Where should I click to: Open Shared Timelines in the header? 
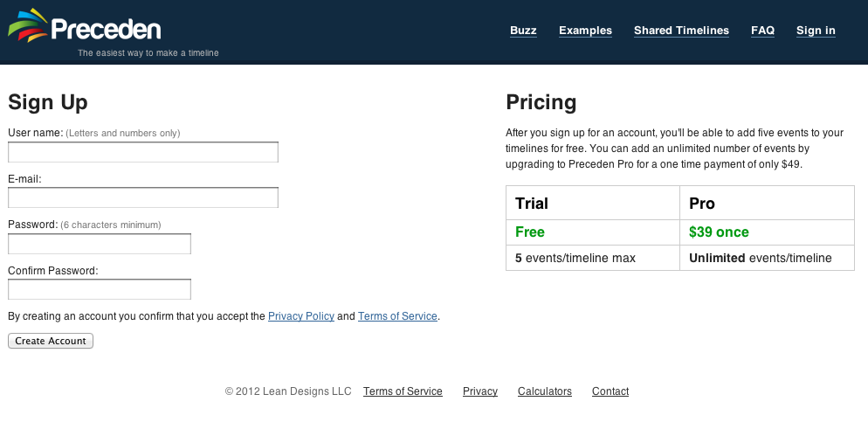pyautogui.click(x=681, y=31)
